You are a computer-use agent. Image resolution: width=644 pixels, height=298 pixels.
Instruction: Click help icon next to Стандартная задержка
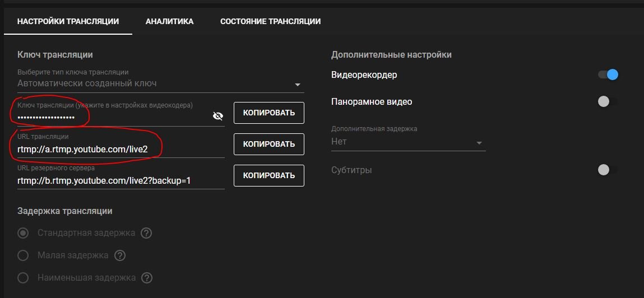pyautogui.click(x=146, y=232)
